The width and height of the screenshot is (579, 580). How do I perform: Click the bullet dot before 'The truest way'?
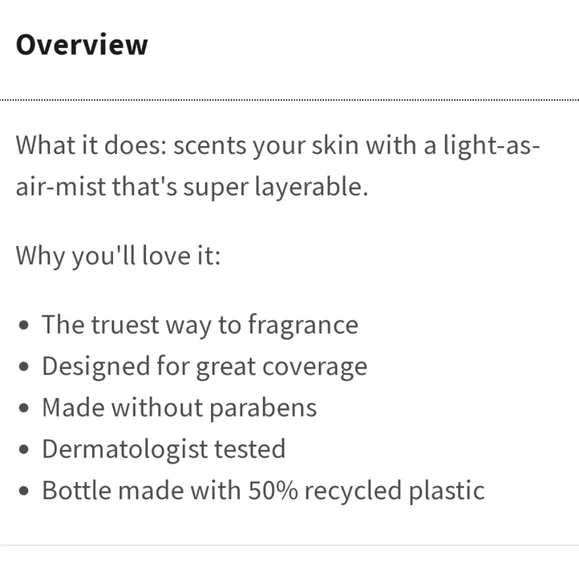pyautogui.click(x=24, y=325)
